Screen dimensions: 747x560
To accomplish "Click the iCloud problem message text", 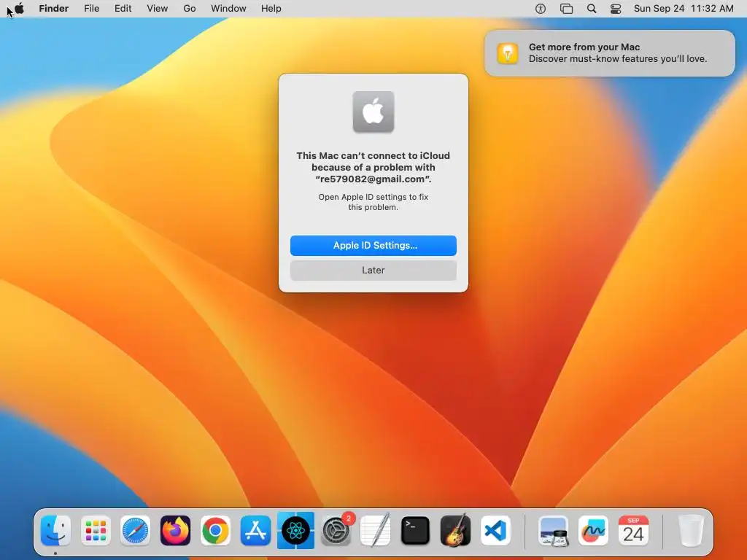I will (373, 167).
